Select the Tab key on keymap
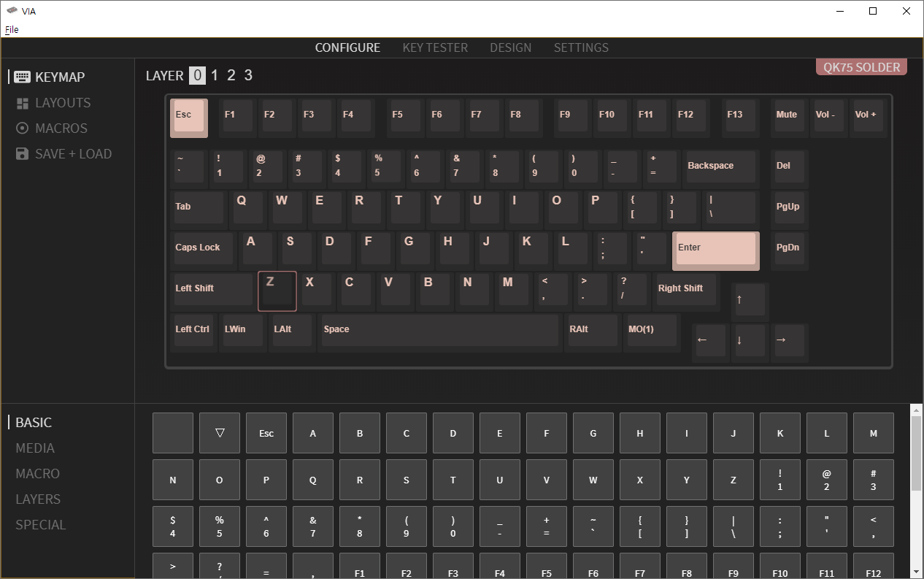The height and width of the screenshot is (579, 924). [199, 210]
